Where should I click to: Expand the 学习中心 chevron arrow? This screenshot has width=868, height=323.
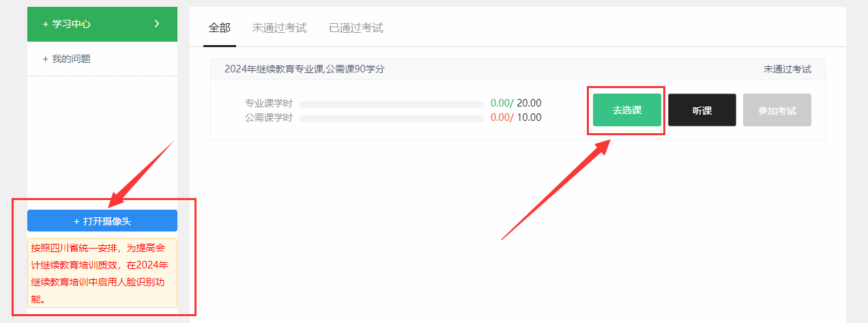pos(157,24)
